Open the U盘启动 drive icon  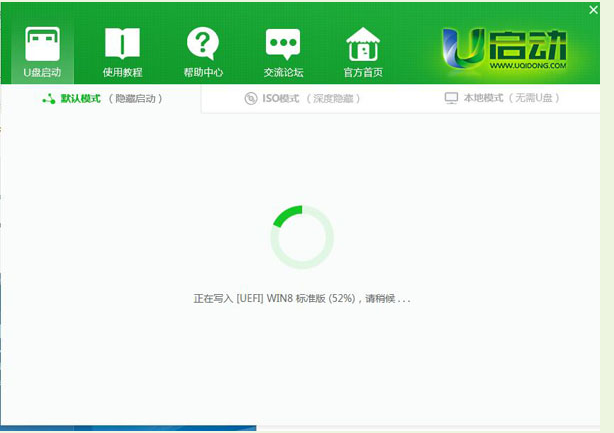[x=42, y=43]
